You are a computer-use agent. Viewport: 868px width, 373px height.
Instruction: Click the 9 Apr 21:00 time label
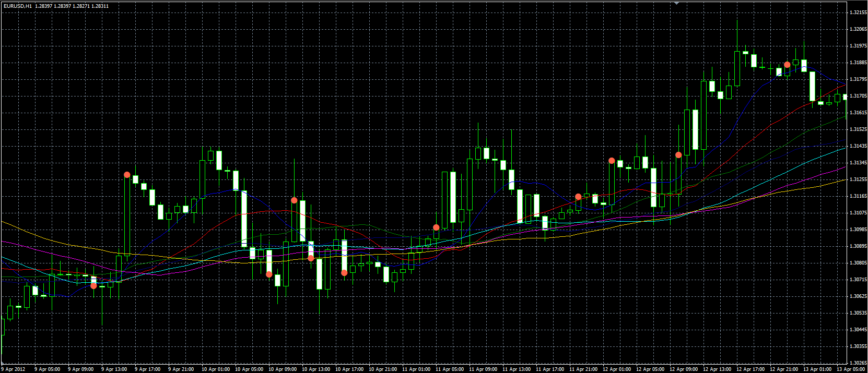pos(181,369)
